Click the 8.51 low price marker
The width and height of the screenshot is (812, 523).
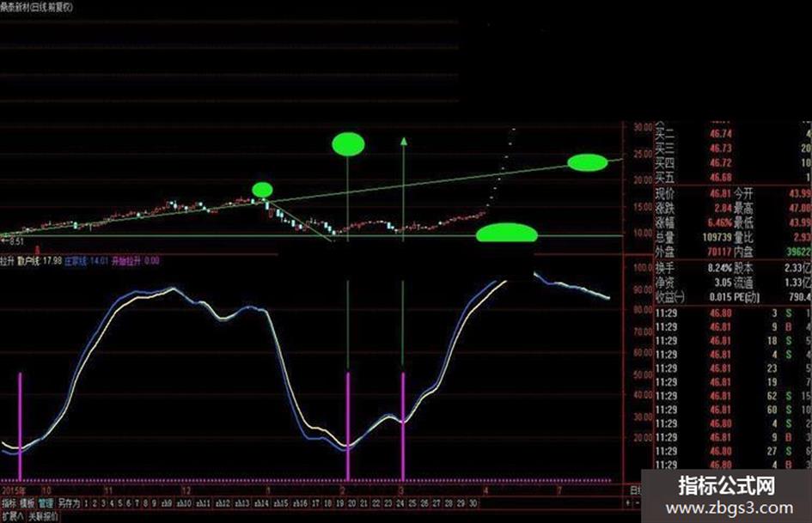(x=13, y=241)
